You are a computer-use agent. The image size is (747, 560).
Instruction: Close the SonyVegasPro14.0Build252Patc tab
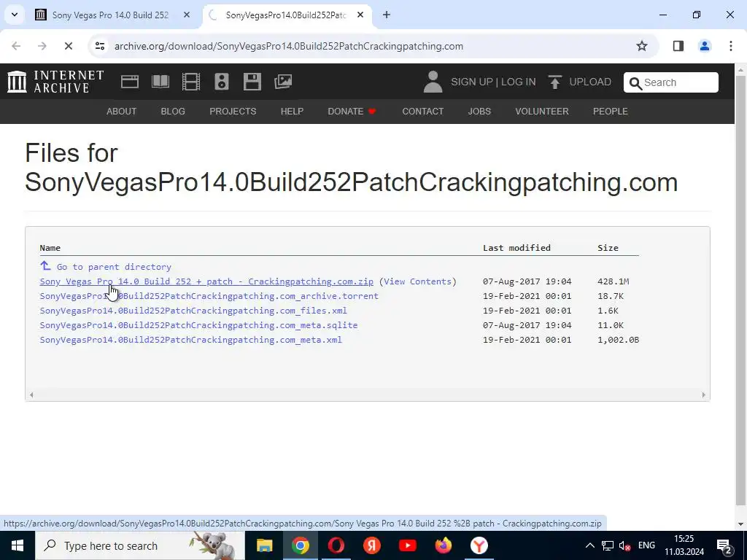[x=360, y=15]
